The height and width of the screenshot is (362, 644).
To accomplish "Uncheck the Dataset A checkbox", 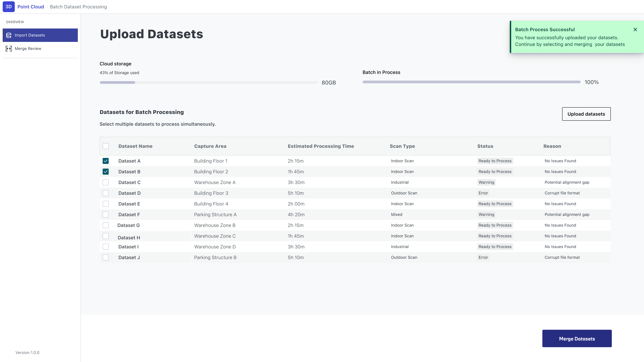I will (x=105, y=161).
